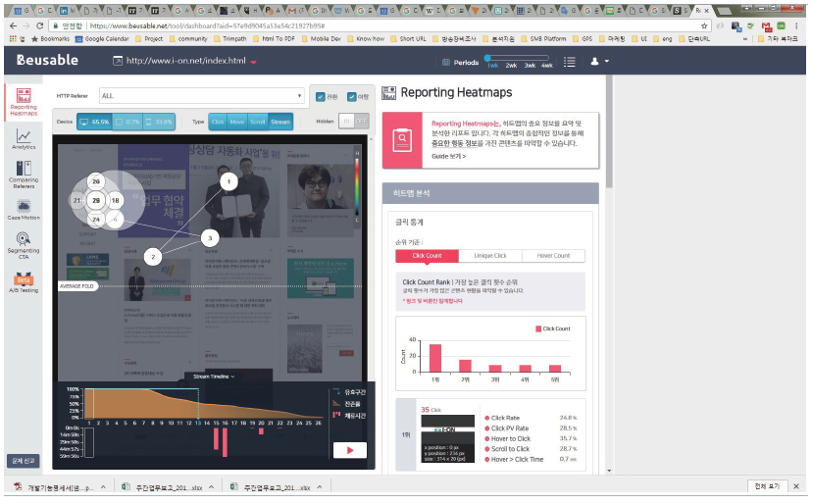Select the Scroll heatmap type button
The width and height of the screenshot is (813, 504).
coord(258,122)
